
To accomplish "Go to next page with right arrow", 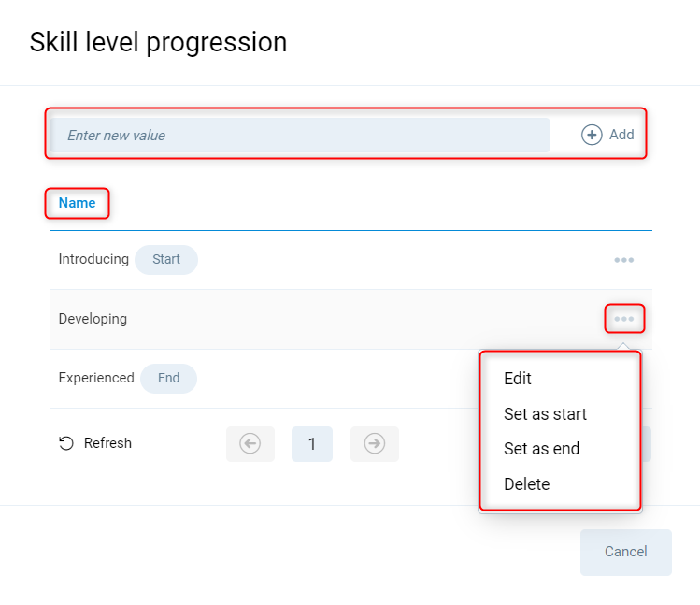I will (x=375, y=443).
